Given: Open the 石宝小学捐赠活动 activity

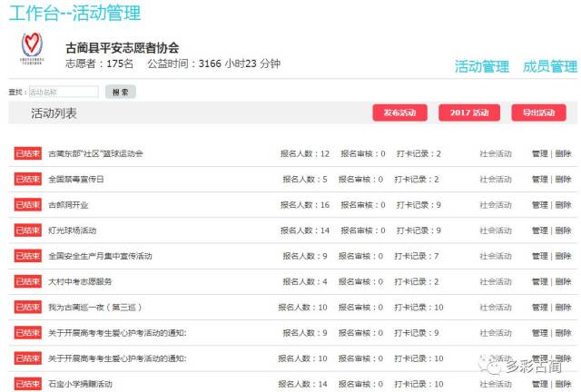Looking at the screenshot, I should click(x=80, y=384).
